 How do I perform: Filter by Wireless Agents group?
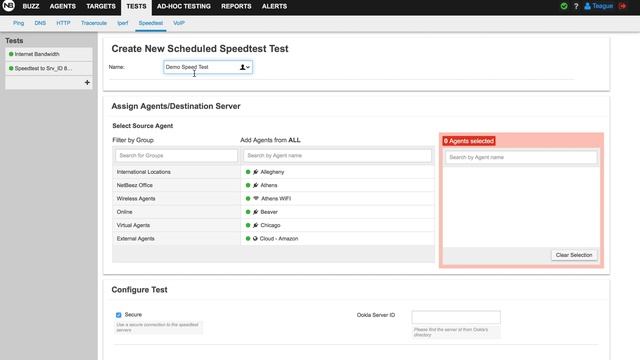pyautogui.click(x=176, y=199)
